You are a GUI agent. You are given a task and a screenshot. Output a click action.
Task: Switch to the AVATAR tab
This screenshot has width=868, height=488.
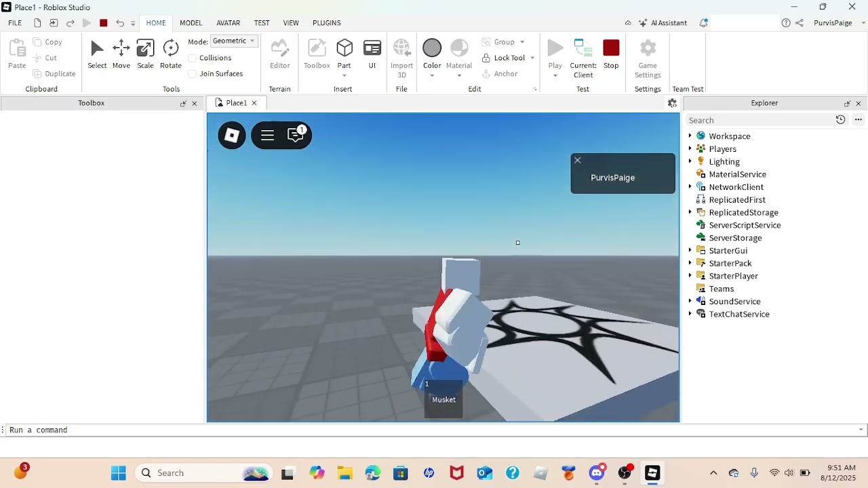[x=228, y=23]
